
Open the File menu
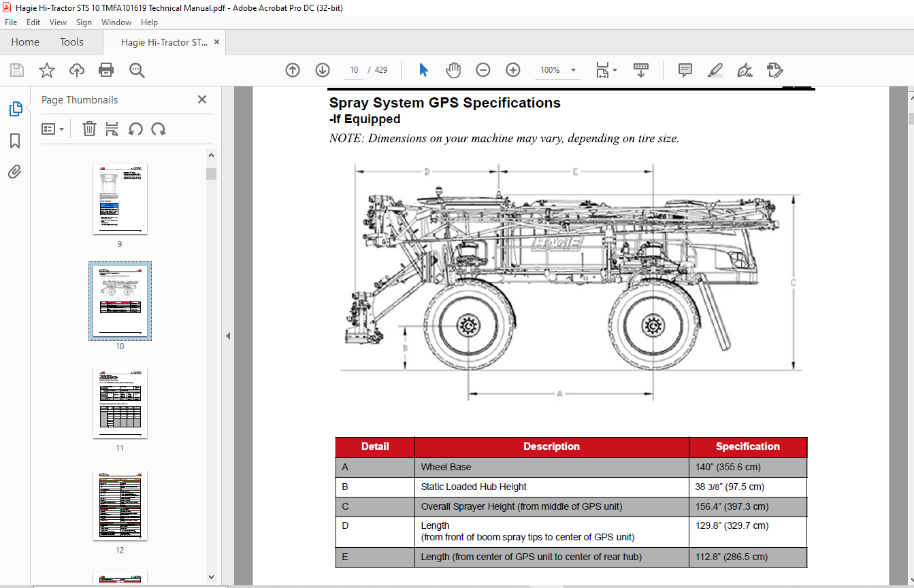coord(11,22)
